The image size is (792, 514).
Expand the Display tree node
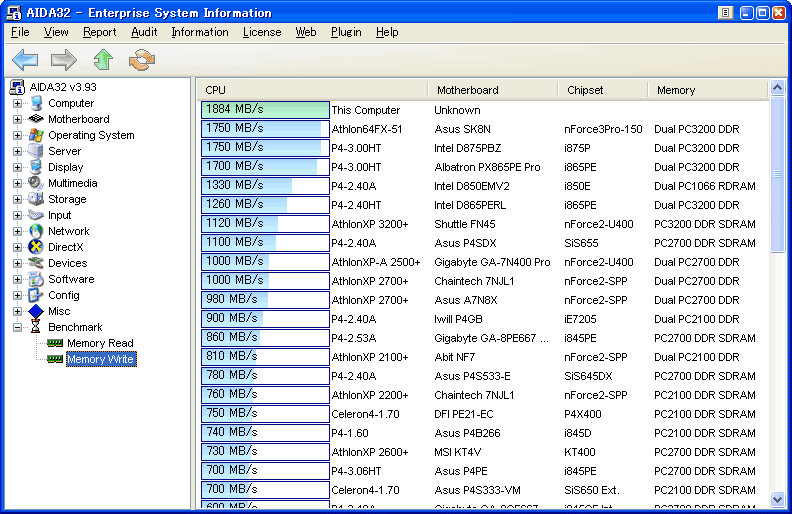(x=17, y=168)
